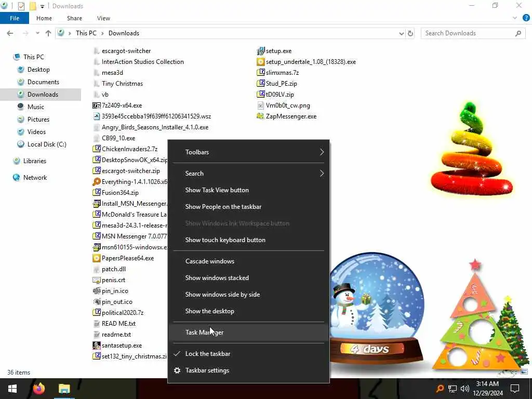This screenshot has width=532, height=399.
Task: Switch to the Share ribbon tab
Action: (74, 18)
